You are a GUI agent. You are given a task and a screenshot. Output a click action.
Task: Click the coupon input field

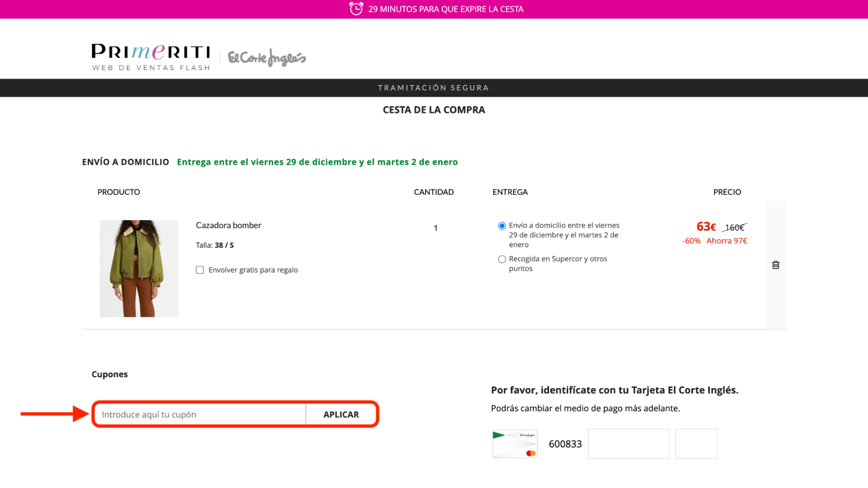(x=199, y=413)
